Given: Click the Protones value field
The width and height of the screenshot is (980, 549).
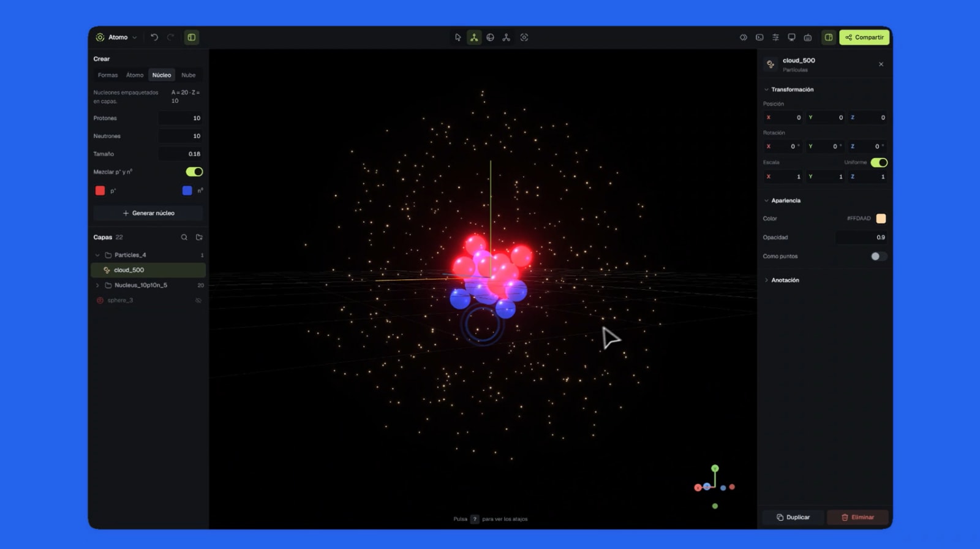Looking at the screenshot, I should click(x=181, y=118).
